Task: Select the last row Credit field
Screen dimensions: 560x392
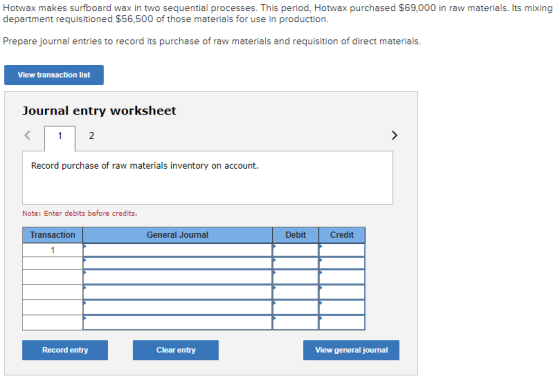Action: tap(342, 322)
